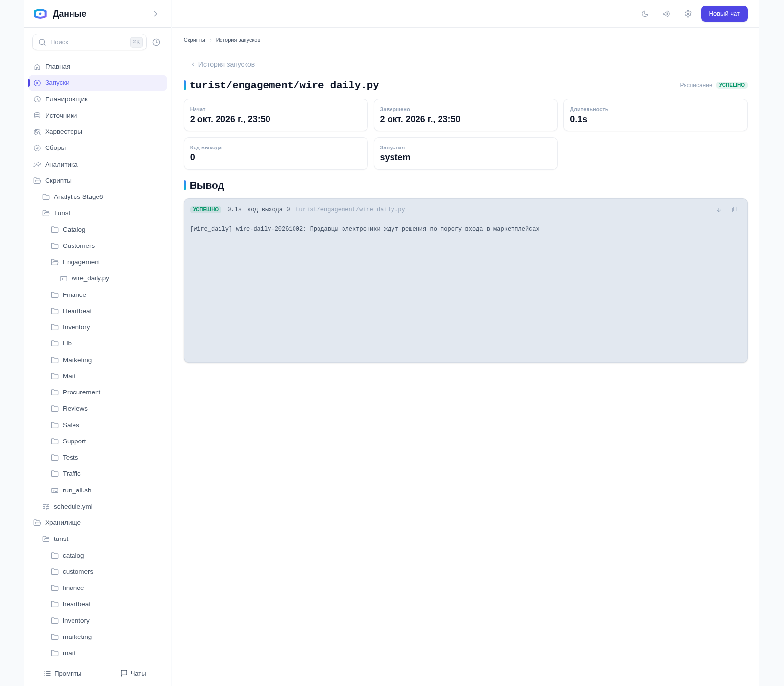Screen dimensions: 784x686
Task: Collapse the Engagement folder
Action: pos(98,262)
